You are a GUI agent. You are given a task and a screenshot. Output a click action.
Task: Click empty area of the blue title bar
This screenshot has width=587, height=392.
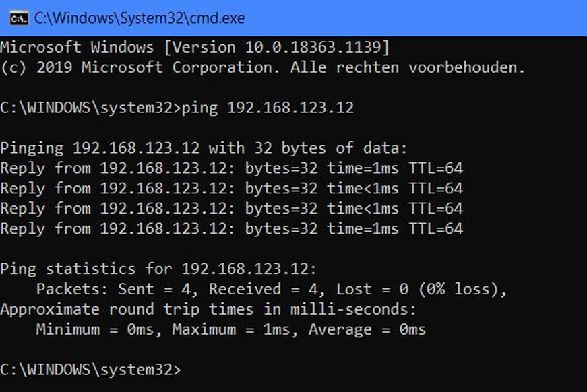418,18
